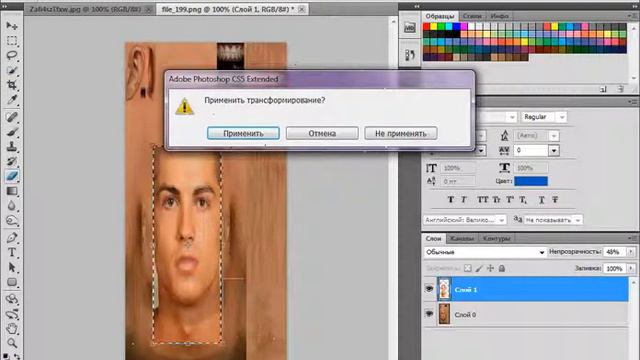Open the Образцы swatches tab

[x=440, y=16]
